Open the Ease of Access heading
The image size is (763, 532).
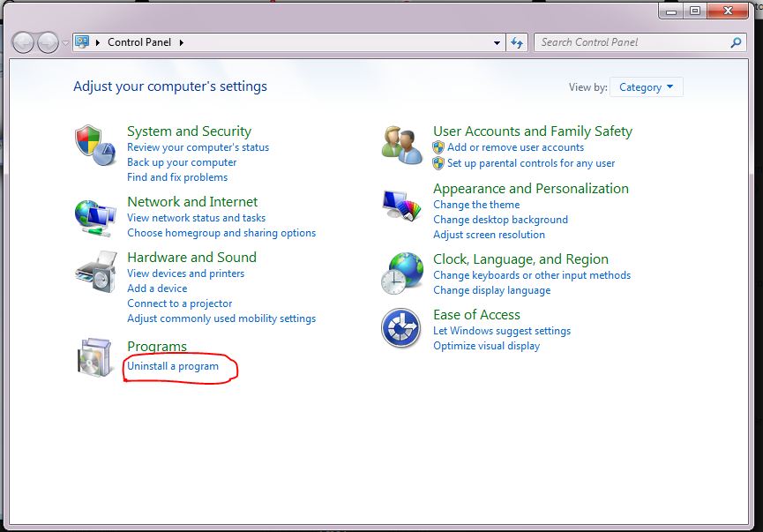point(476,314)
